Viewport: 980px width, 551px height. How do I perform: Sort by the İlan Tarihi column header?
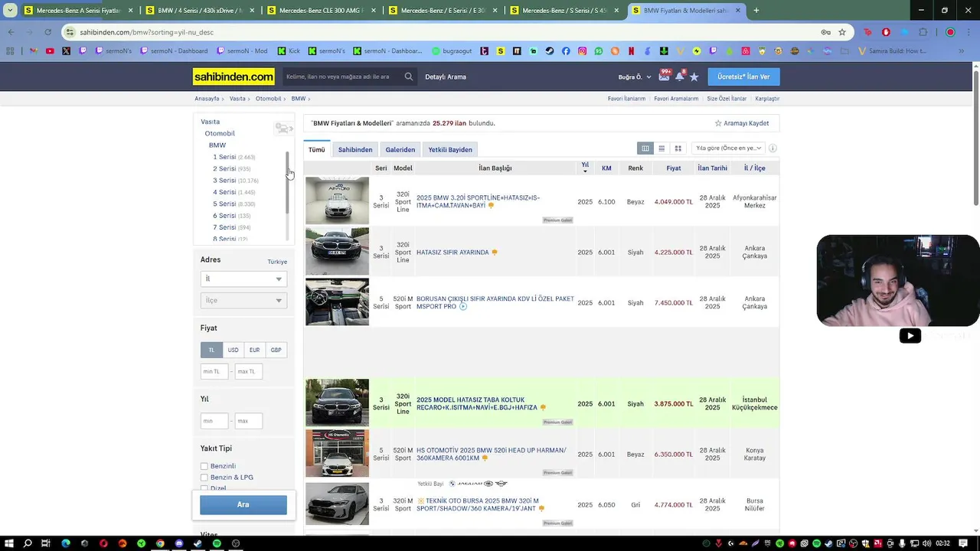pyautogui.click(x=713, y=168)
